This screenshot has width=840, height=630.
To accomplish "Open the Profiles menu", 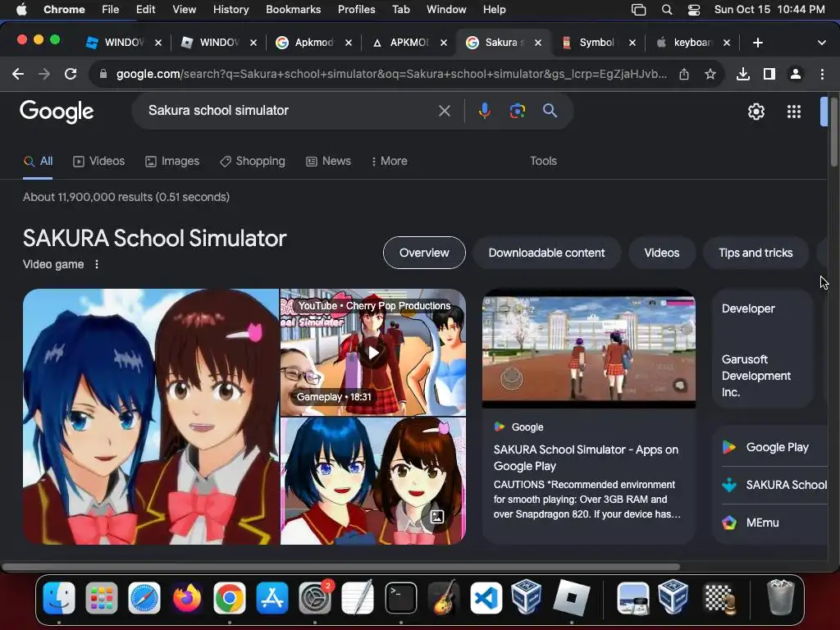I will [356, 9].
